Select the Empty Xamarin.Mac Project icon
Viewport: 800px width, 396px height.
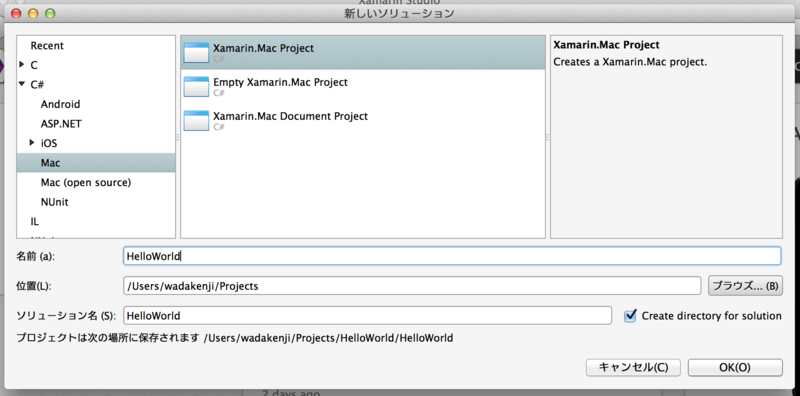pos(196,86)
